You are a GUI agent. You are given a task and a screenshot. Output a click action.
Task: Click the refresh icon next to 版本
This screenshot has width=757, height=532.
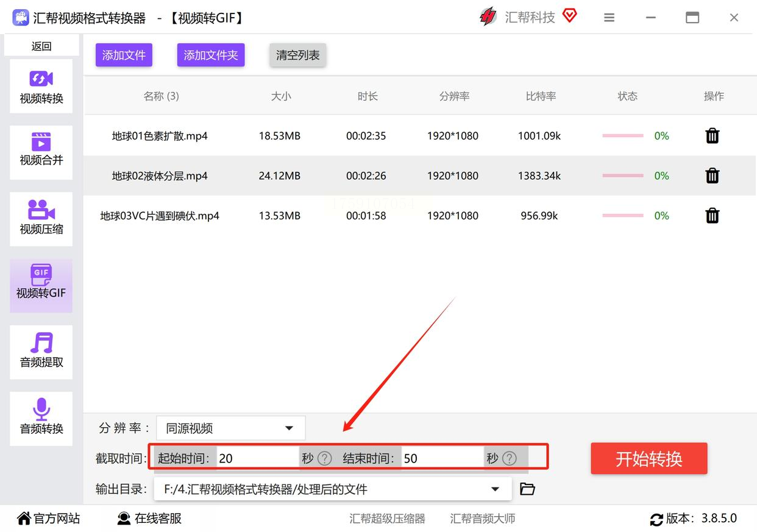coord(656,519)
